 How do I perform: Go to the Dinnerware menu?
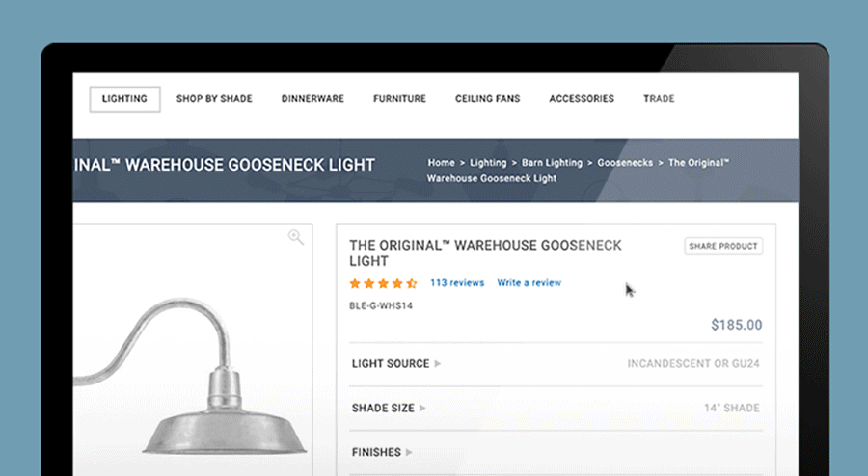[312, 99]
